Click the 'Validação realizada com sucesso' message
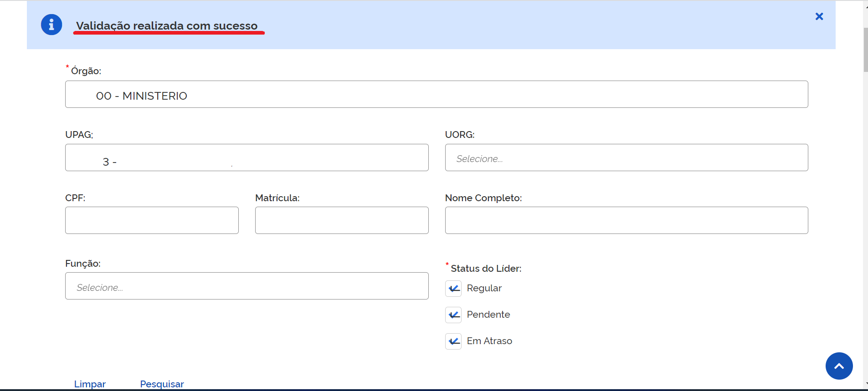Screen dimensions: 868x391 (x=167, y=26)
